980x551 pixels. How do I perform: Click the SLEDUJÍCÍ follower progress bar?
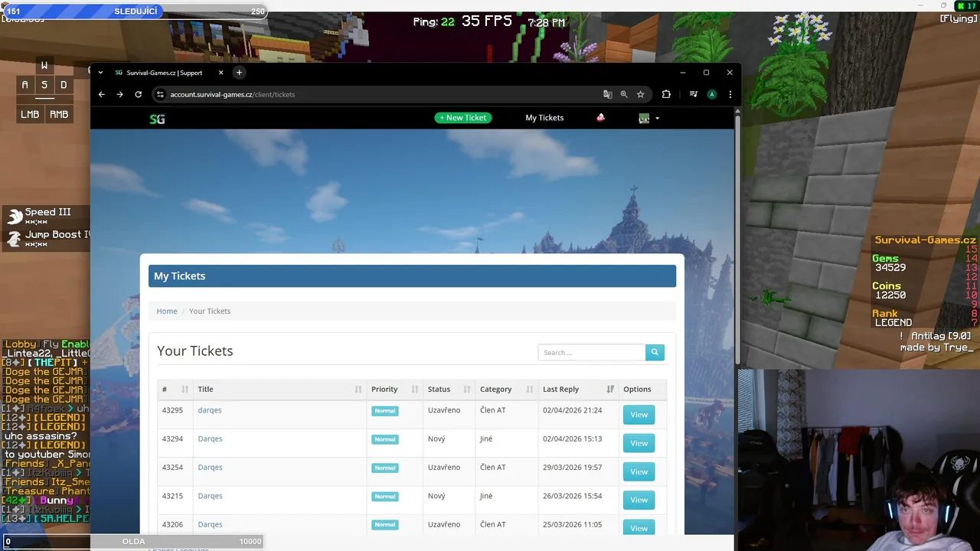(135, 11)
